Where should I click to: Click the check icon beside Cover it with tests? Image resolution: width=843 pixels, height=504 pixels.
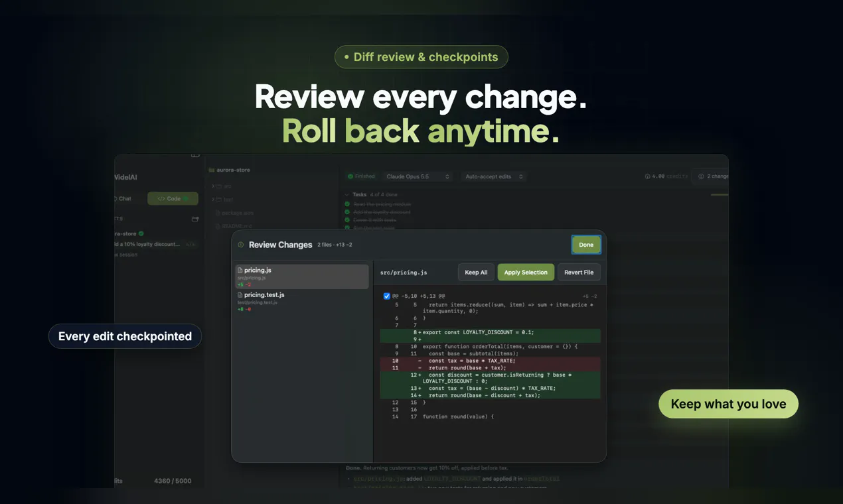[x=347, y=220]
